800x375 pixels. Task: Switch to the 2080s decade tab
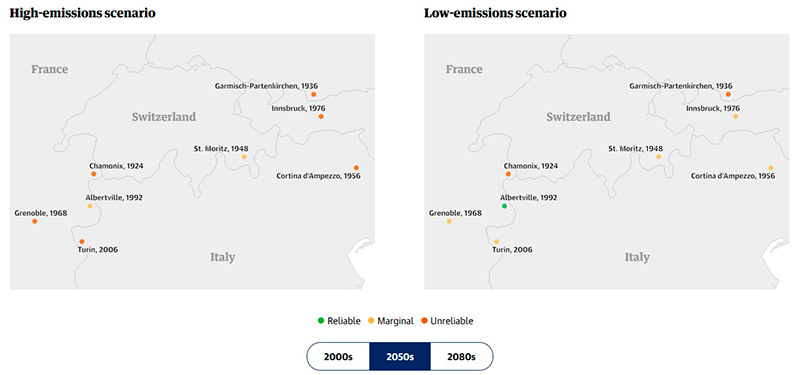click(x=461, y=356)
